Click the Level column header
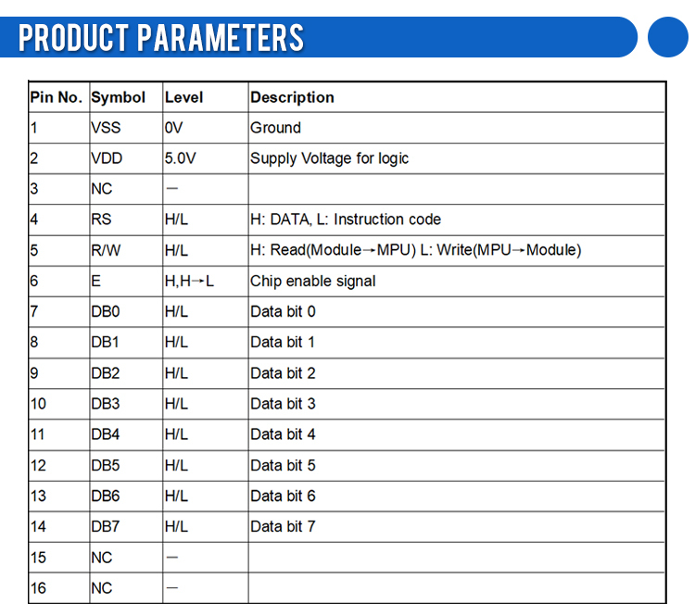The height and width of the screenshot is (616, 695). (184, 97)
